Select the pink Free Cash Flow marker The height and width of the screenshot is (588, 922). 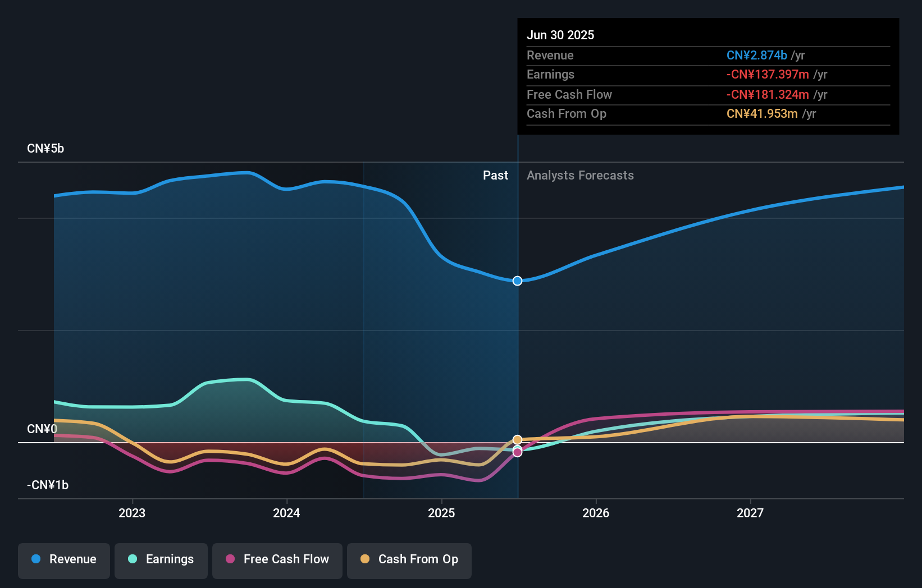tap(517, 453)
